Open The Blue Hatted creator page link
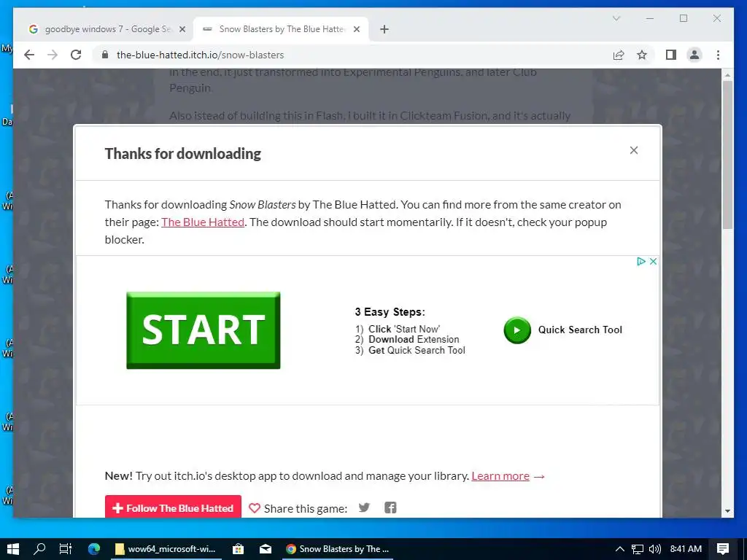This screenshot has height=560, width=747. tap(203, 222)
